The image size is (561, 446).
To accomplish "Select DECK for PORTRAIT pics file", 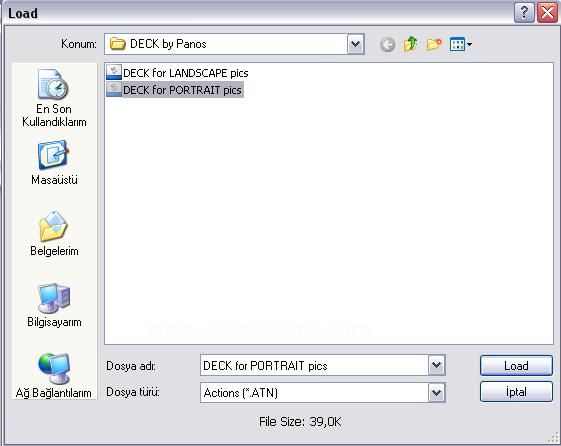I will click(x=175, y=90).
